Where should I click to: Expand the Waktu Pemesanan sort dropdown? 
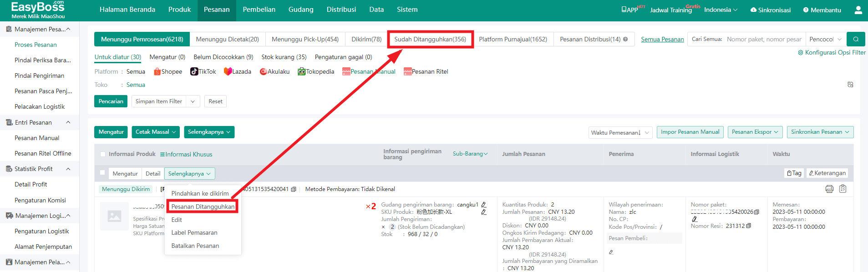point(620,132)
